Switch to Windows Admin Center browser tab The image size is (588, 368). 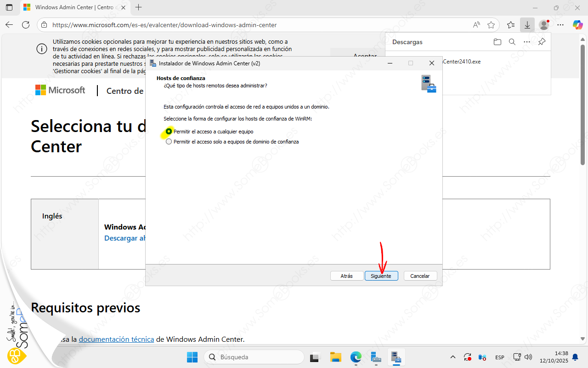point(73,7)
